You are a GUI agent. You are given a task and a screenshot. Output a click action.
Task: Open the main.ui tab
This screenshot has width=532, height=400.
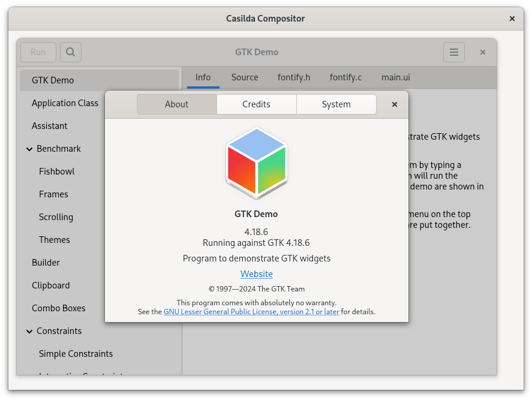396,77
